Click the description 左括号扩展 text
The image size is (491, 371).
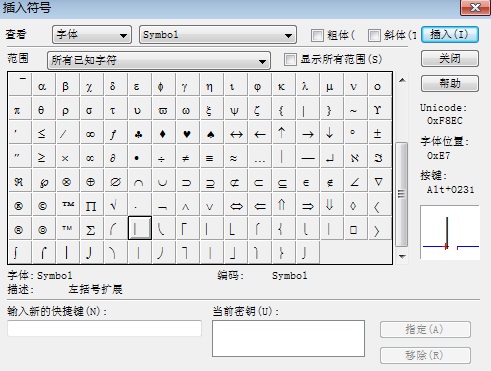coord(95,289)
